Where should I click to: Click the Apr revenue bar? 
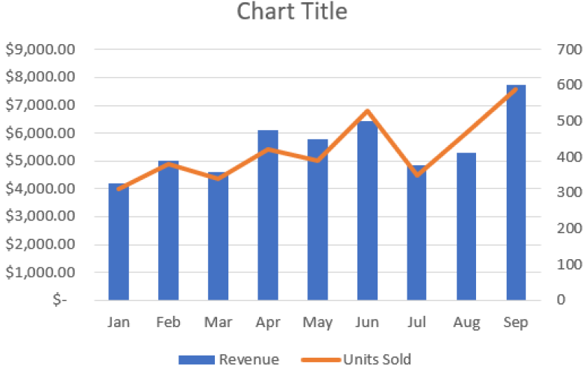pyautogui.click(x=268, y=217)
